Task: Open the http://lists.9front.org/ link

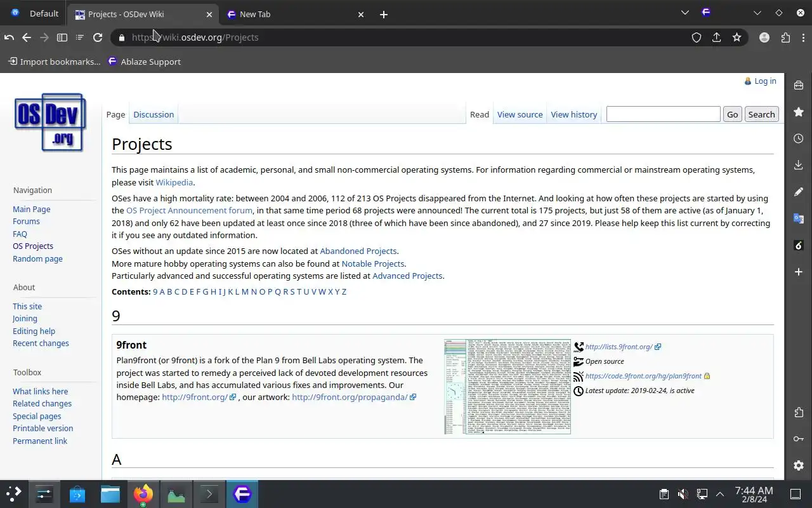Action: tap(619, 347)
